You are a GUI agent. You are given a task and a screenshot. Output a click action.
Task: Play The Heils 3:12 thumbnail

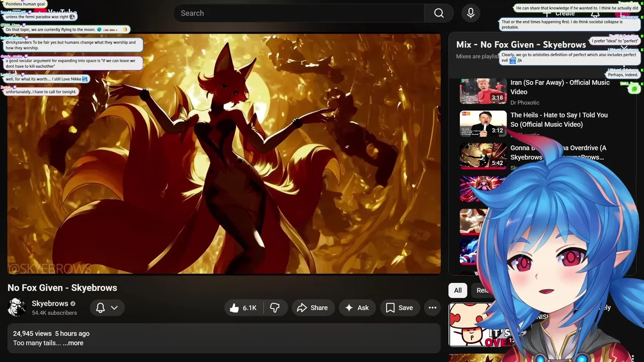tap(483, 124)
